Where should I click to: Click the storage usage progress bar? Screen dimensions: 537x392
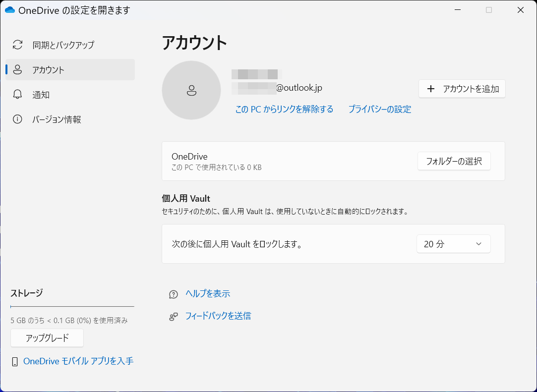tap(72, 306)
